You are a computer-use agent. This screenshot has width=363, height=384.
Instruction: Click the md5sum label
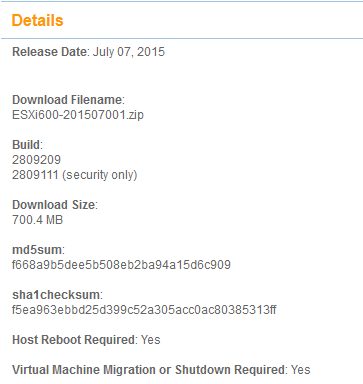(37, 250)
